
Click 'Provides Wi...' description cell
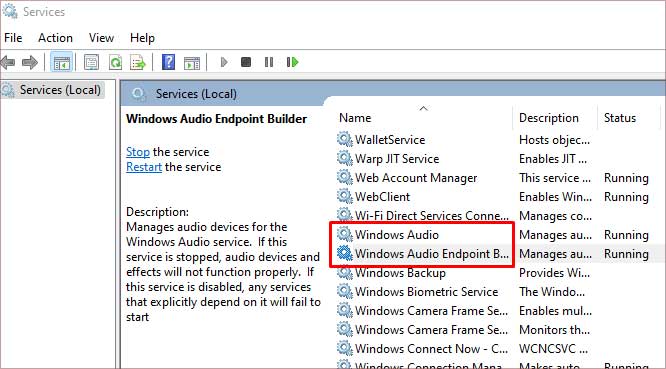(554, 273)
